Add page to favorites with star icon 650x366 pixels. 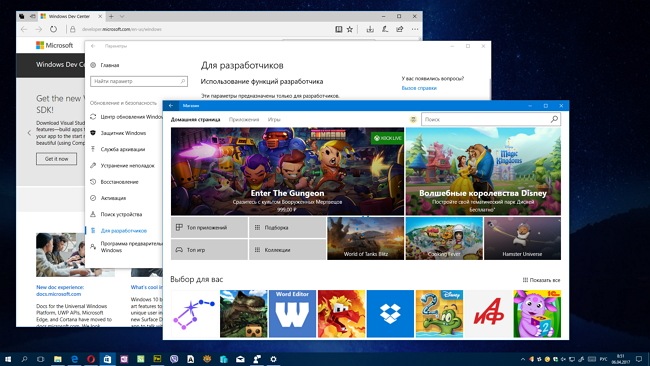350,29
